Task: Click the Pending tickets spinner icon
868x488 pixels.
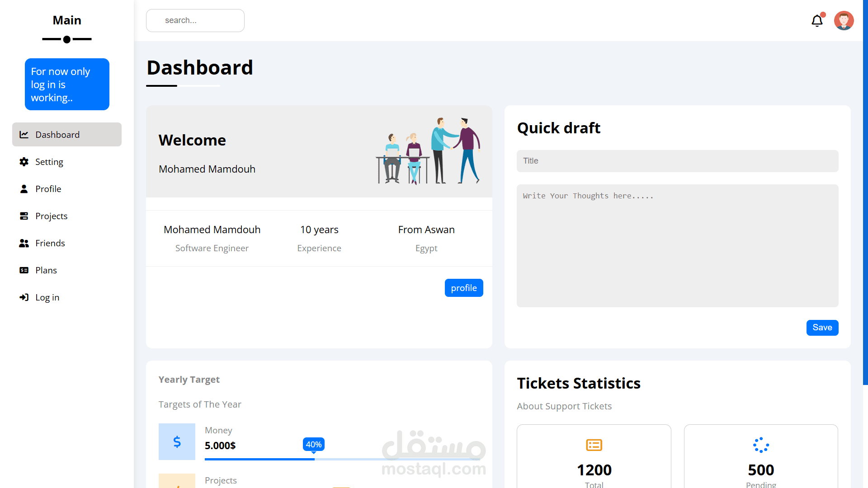Action: [761, 445]
